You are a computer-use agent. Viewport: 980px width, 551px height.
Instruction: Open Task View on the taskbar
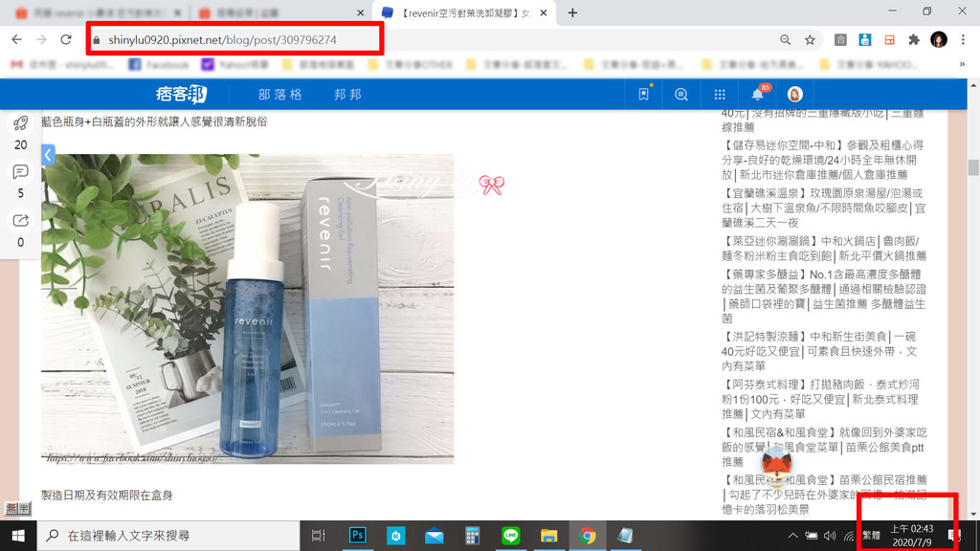[x=318, y=536]
